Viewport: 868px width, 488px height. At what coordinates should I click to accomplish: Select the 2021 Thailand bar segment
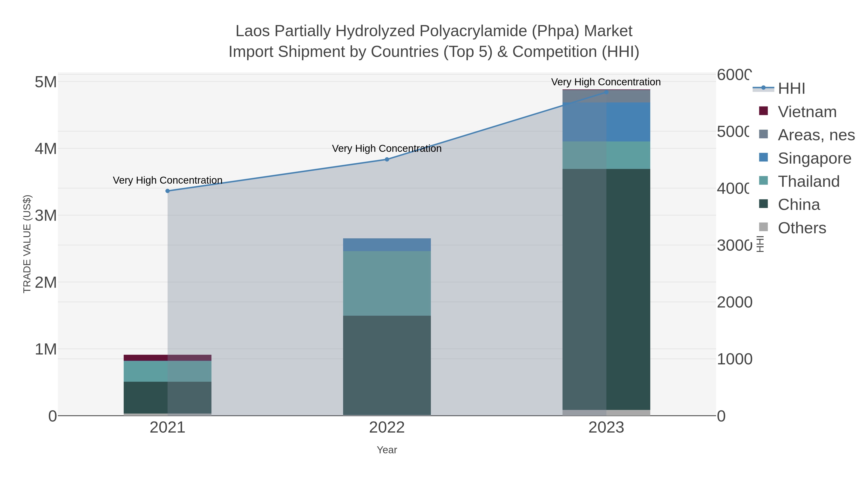168,371
